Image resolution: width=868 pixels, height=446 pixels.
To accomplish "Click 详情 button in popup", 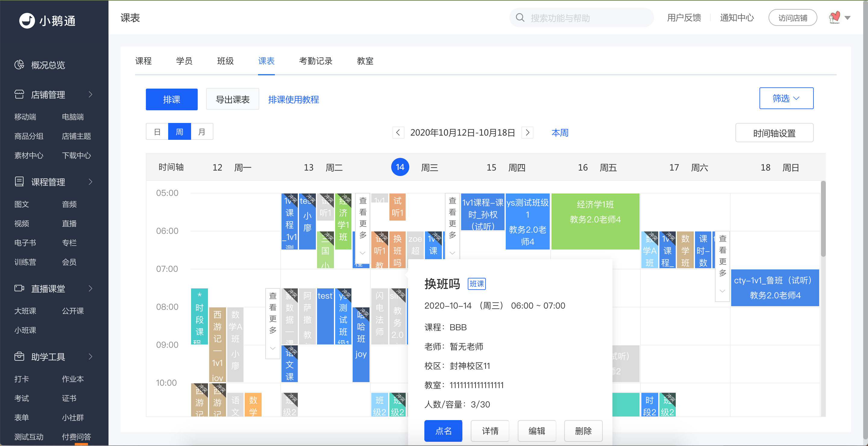I will coord(489,431).
